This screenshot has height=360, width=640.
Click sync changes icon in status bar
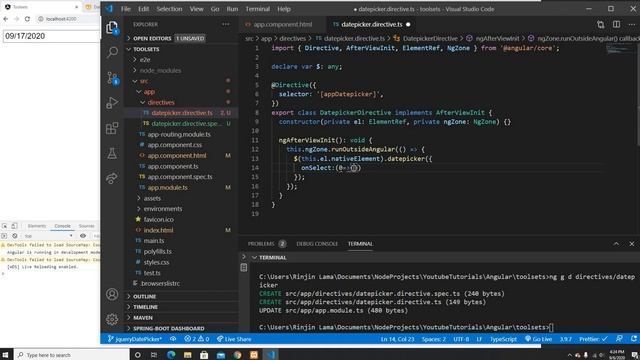173,339
